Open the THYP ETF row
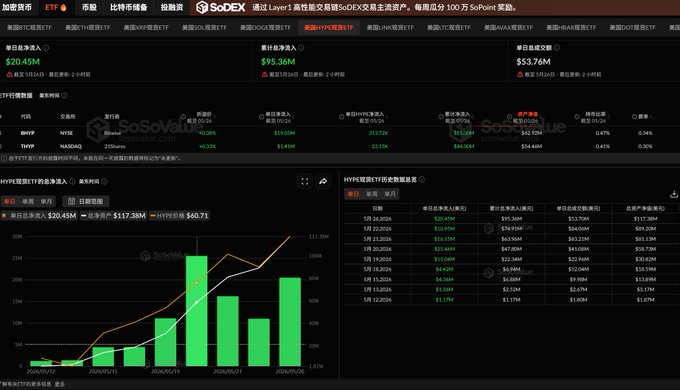The width and height of the screenshot is (680, 390). 340,146
